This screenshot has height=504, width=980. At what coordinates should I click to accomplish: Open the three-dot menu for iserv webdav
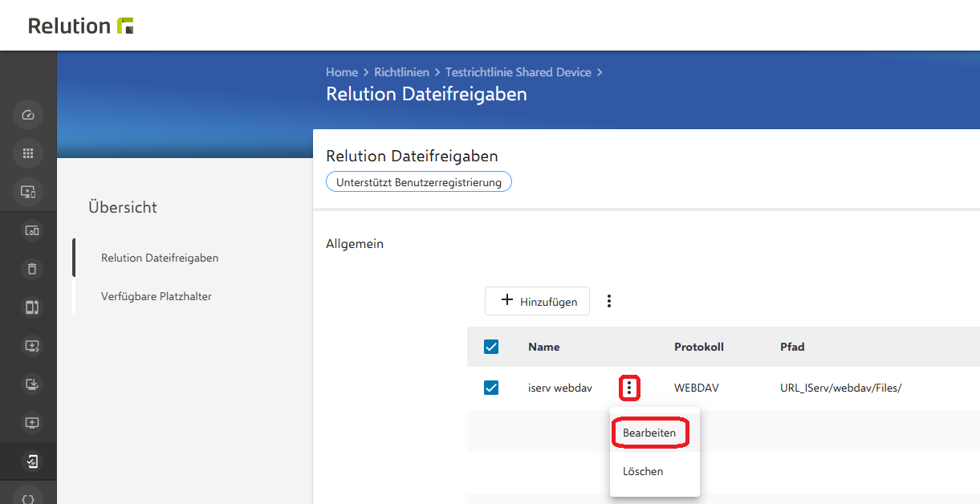(629, 388)
